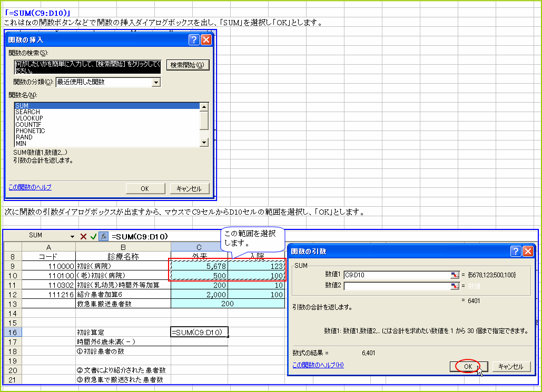Open the Name Box dropdown arrow

71,236
